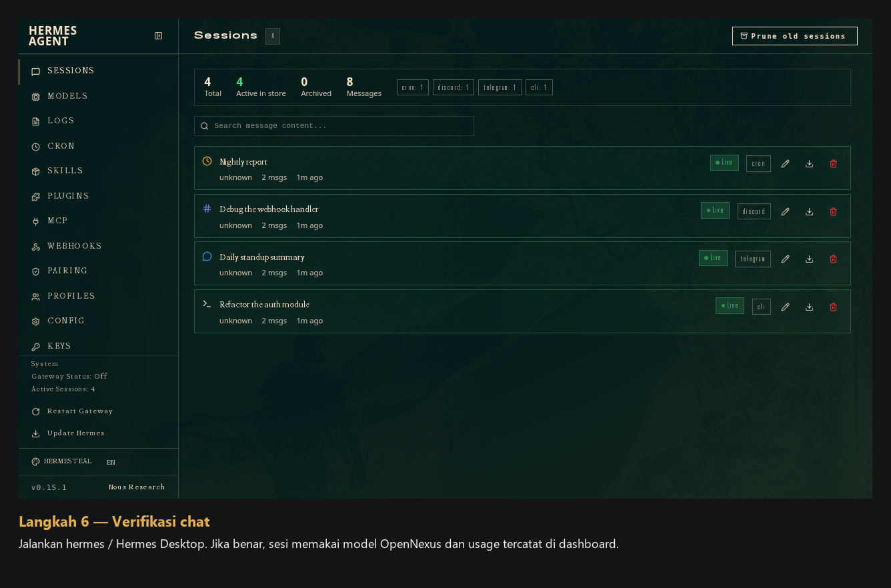Download the Refactor the auth module session
The width and height of the screenshot is (891, 588).
pos(809,307)
